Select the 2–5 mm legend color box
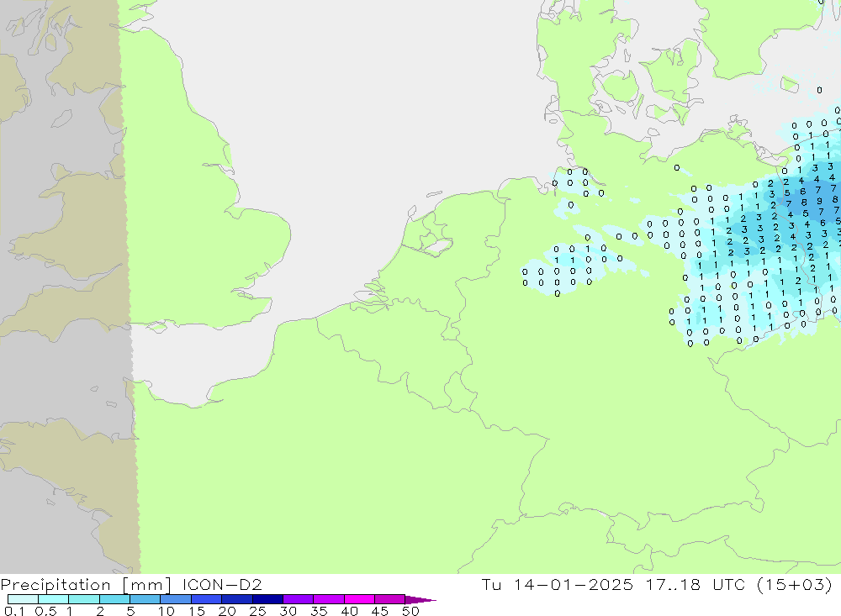841x616 pixels. point(114,599)
